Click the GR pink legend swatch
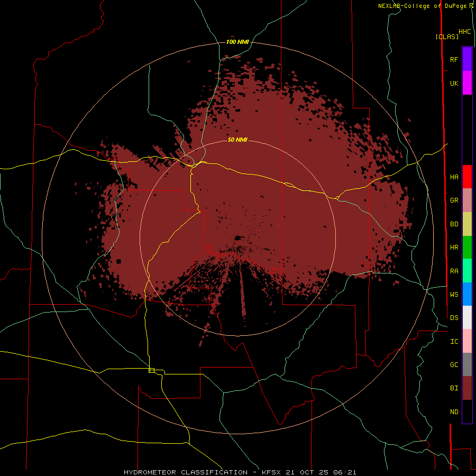The height and width of the screenshot is (476, 476). [467, 200]
